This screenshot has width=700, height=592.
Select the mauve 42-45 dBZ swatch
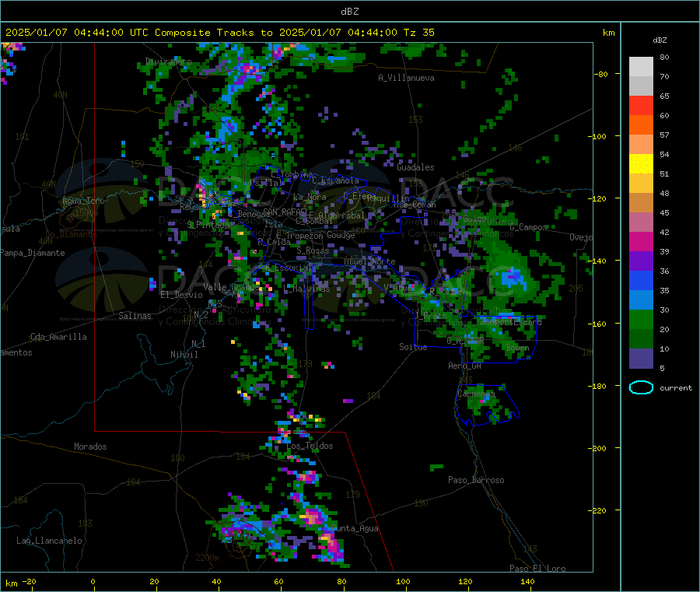(x=641, y=222)
